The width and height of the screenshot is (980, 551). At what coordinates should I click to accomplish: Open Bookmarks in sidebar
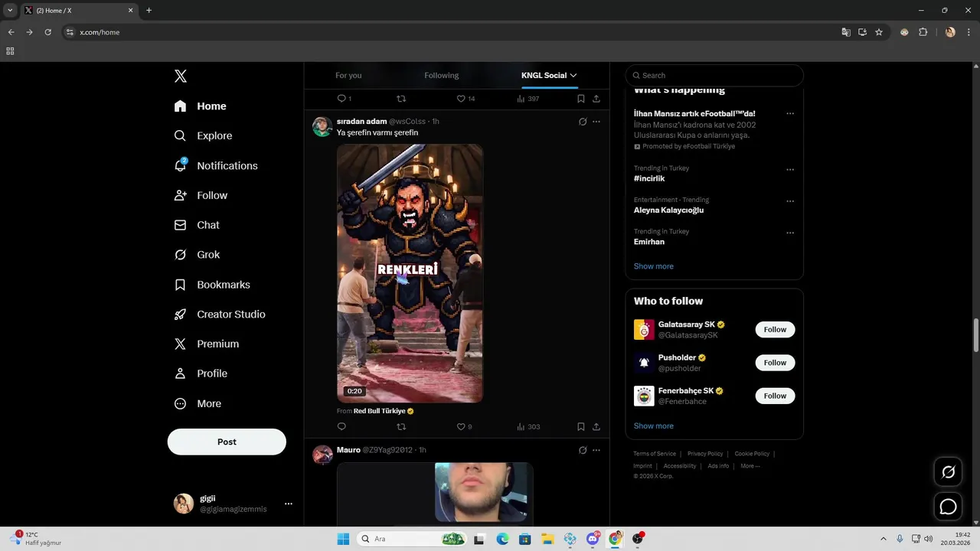click(213, 285)
